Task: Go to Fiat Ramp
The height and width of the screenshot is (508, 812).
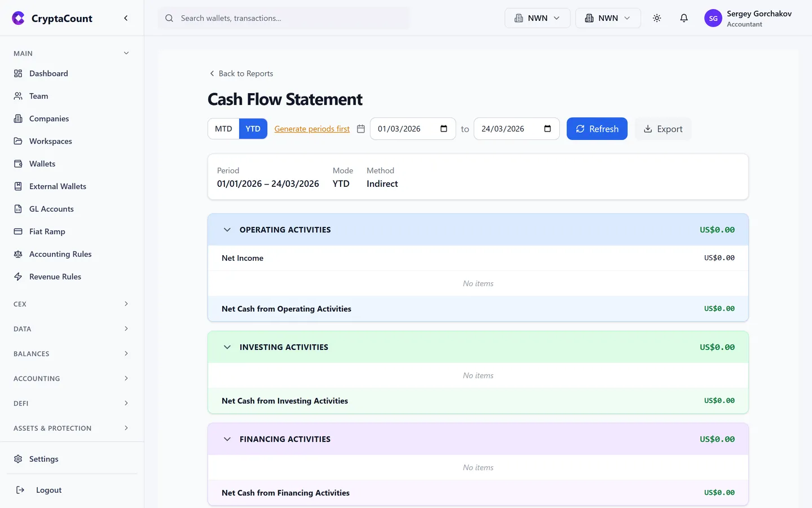Action: (72, 231)
